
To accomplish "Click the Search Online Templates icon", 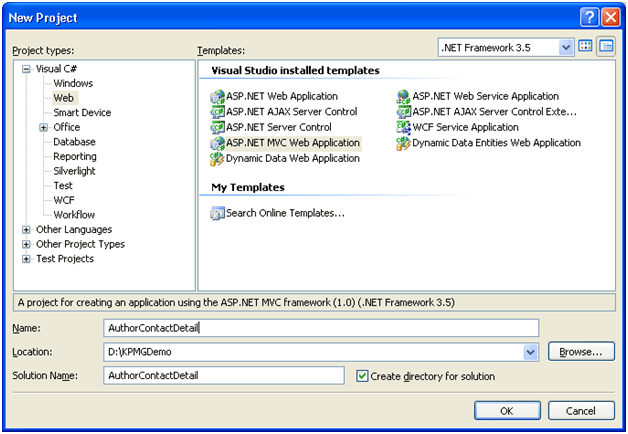I will [x=218, y=213].
